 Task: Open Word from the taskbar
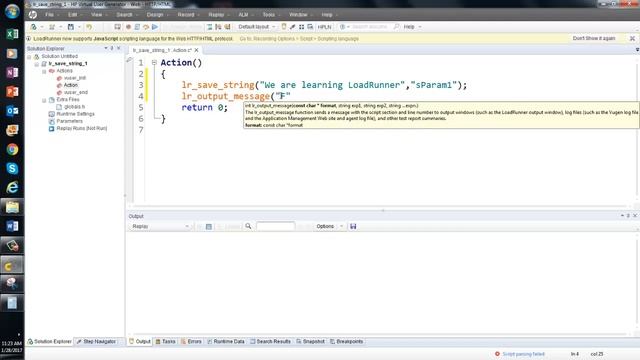[12, 226]
